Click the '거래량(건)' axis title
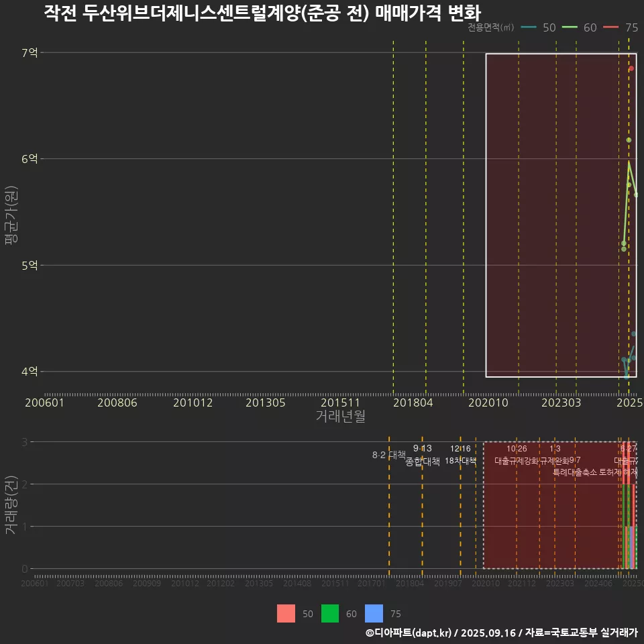The image size is (644, 644). [x=11, y=504]
